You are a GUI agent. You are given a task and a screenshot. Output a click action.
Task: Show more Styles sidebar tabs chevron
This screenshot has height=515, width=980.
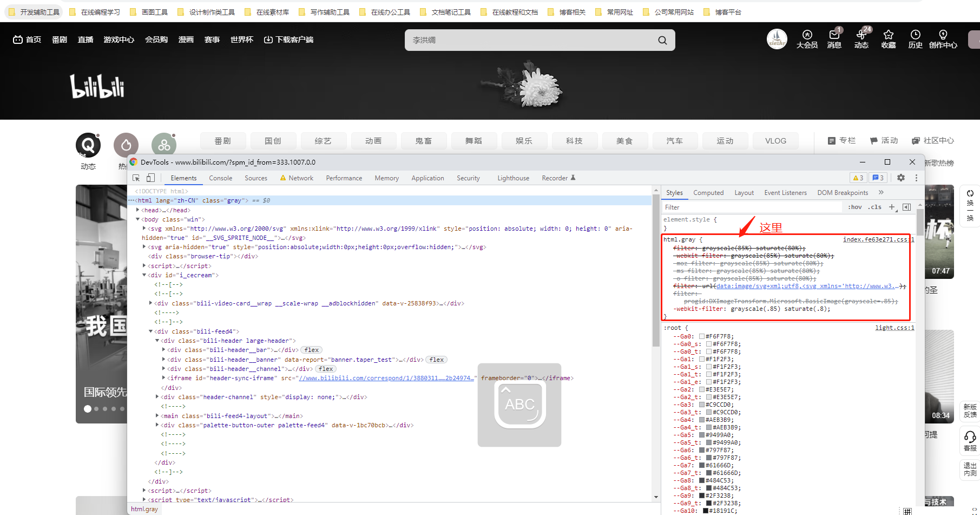pyautogui.click(x=881, y=192)
